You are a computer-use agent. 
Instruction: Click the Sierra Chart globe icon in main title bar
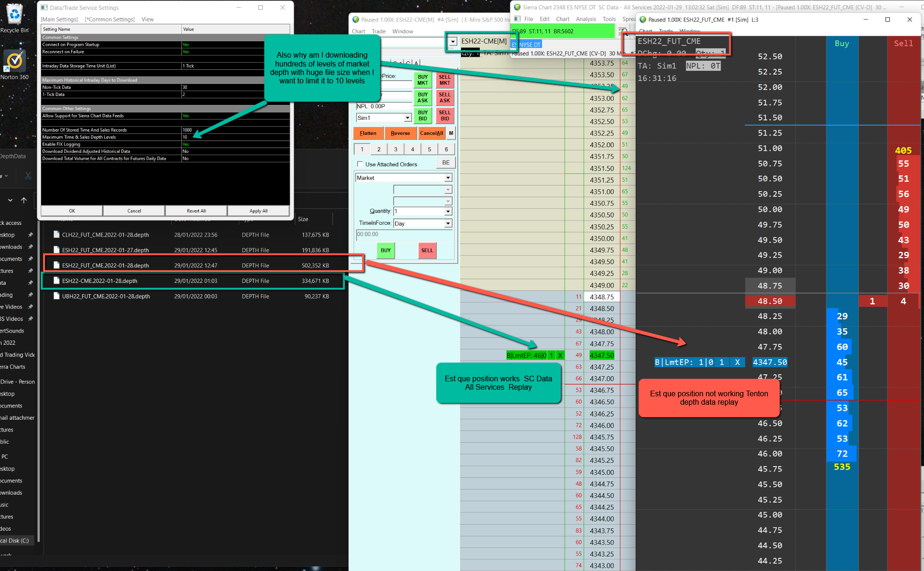pyautogui.click(x=517, y=7)
